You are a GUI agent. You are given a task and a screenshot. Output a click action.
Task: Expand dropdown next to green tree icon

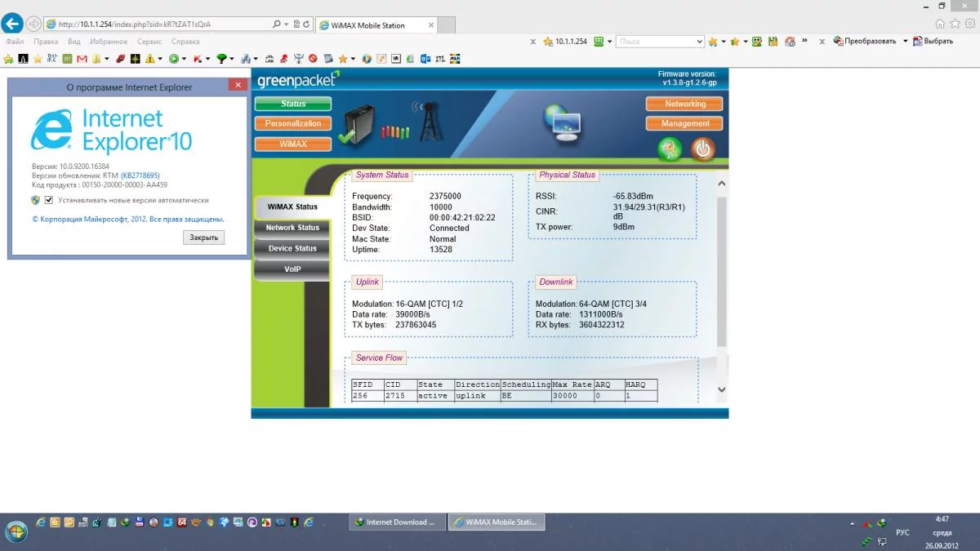tap(232, 59)
